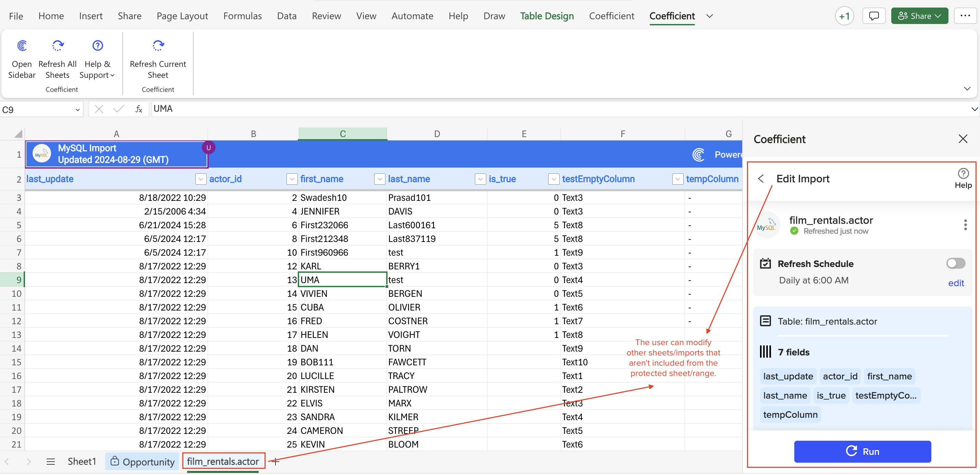Open the all sheets list icon

coord(51,462)
